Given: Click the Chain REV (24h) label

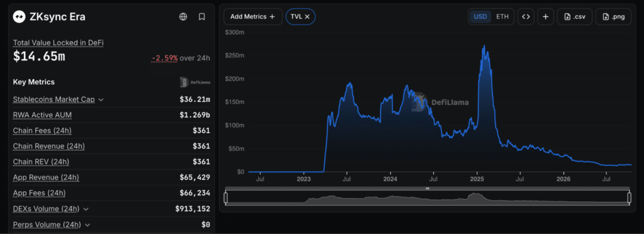Looking at the screenshot, I should (41, 162).
